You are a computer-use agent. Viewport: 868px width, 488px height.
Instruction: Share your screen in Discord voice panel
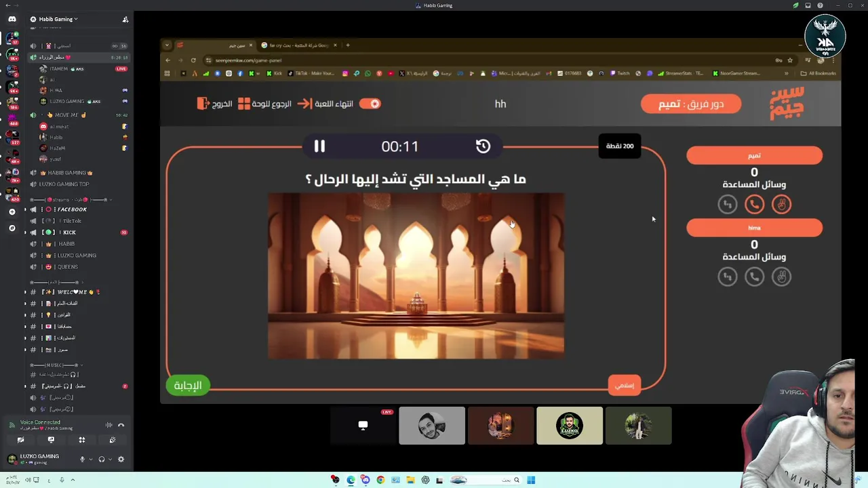51,440
